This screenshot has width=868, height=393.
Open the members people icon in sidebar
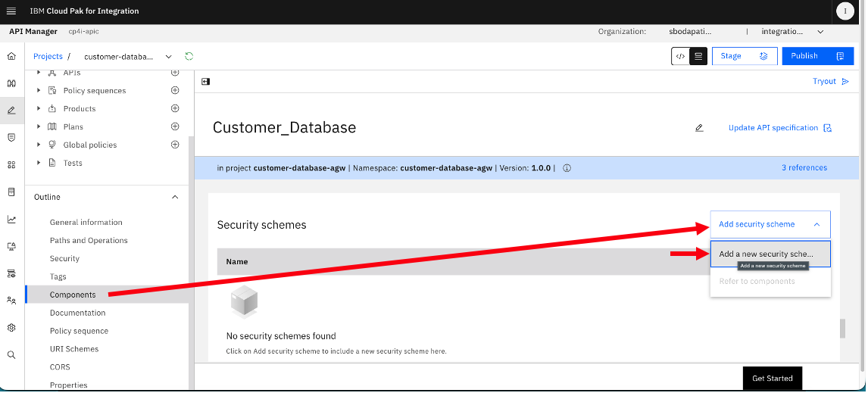[x=11, y=301]
